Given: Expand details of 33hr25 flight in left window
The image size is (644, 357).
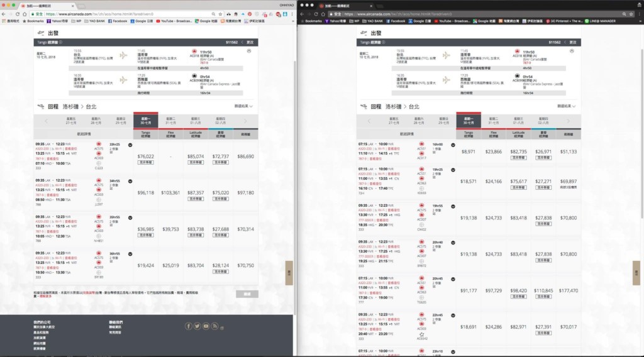Looking at the screenshot, I should (x=130, y=145).
